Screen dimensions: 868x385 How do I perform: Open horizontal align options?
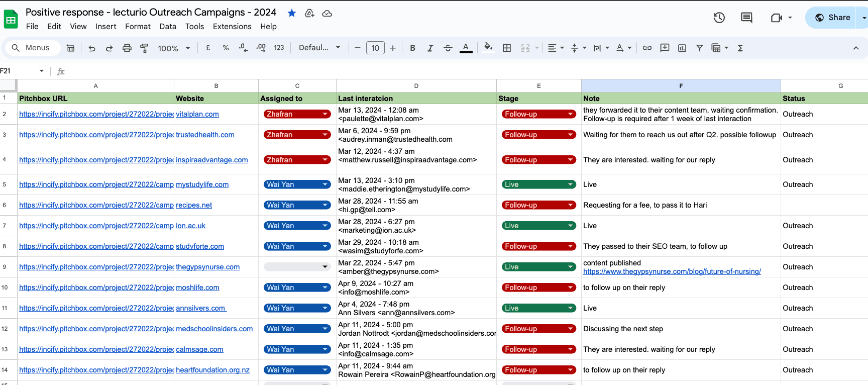pos(556,48)
